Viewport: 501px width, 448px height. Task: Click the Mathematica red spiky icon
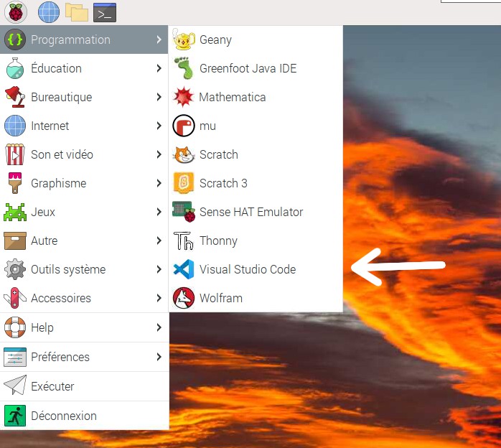click(x=184, y=97)
